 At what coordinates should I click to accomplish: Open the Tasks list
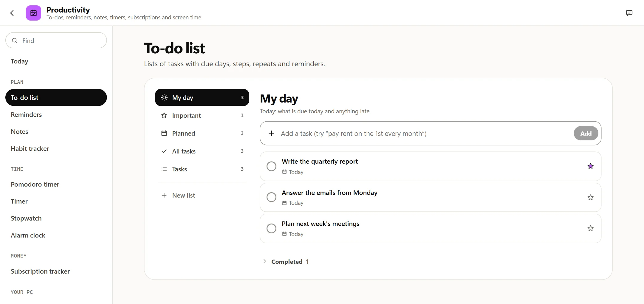[202, 169]
